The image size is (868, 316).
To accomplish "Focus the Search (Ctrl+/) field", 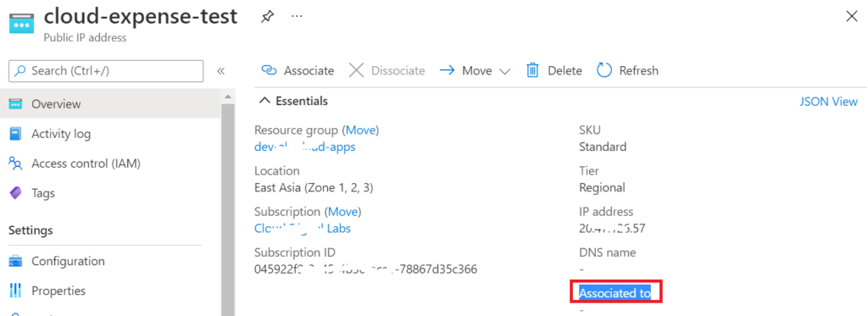I will point(106,71).
